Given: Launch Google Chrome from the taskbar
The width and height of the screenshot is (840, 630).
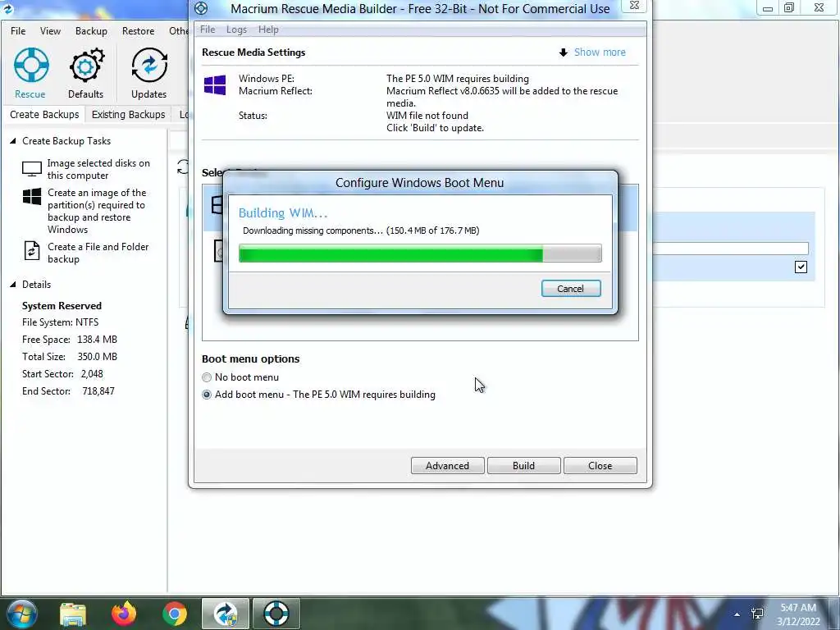Looking at the screenshot, I should [x=175, y=614].
